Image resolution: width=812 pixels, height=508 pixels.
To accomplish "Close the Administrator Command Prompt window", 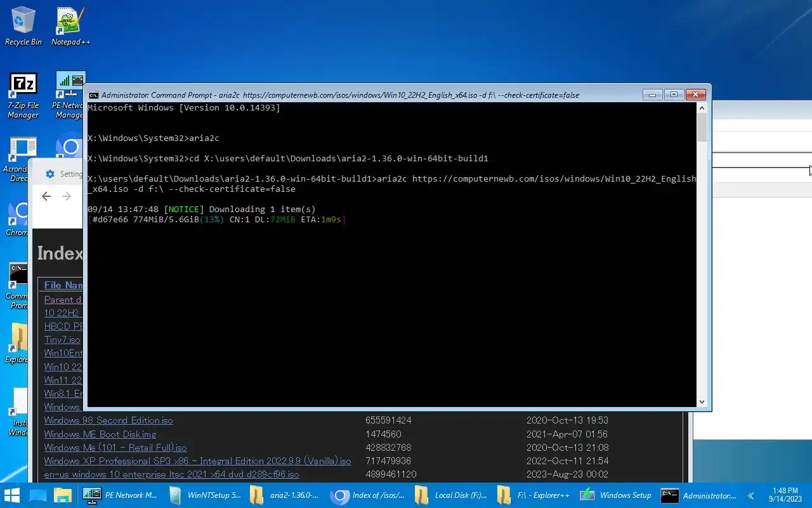I will coord(695,95).
